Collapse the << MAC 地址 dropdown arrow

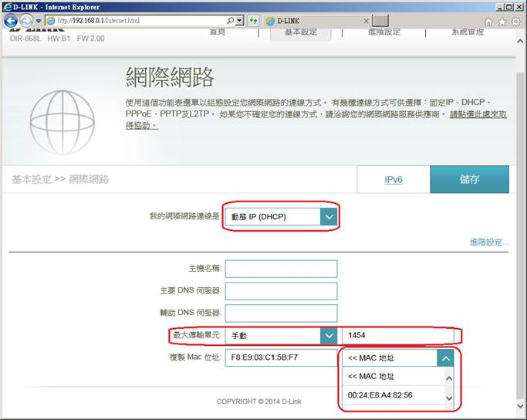pyautogui.click(x=445, y=357)
